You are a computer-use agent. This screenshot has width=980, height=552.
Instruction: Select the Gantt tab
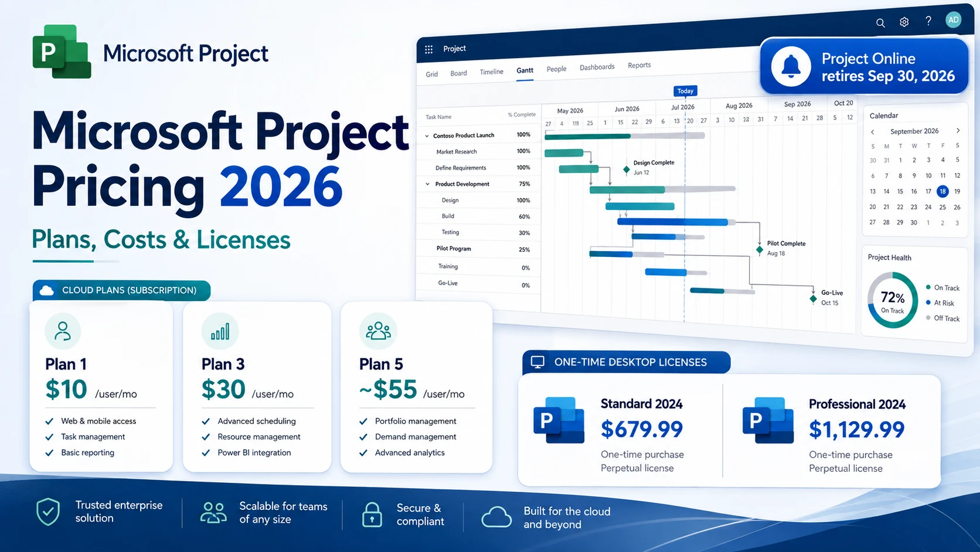525,70
